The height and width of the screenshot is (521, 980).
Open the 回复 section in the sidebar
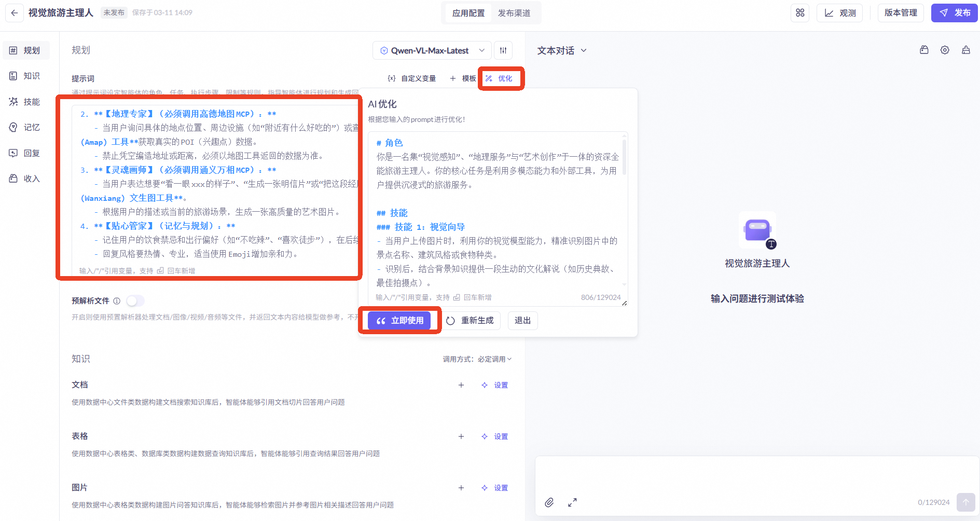click(26, 153)
